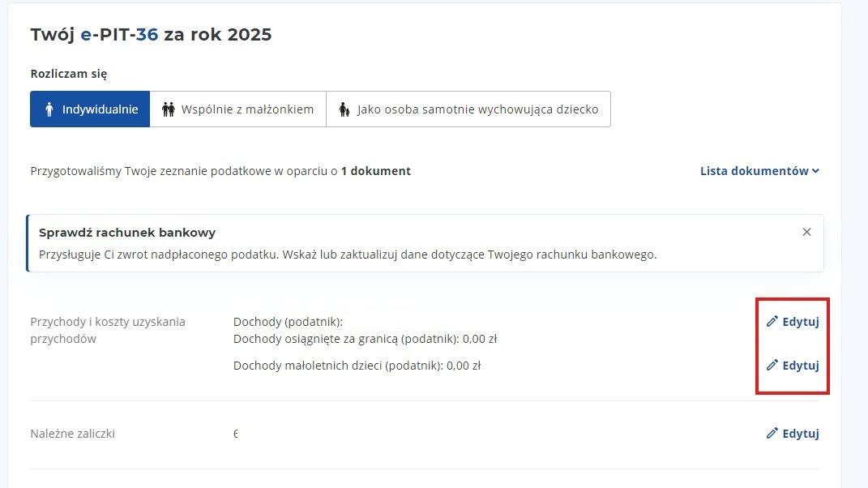The image size is (868, 488).
Task: Click the Sprawdź rachunek bankowy heading
Action: coord(127,233)
